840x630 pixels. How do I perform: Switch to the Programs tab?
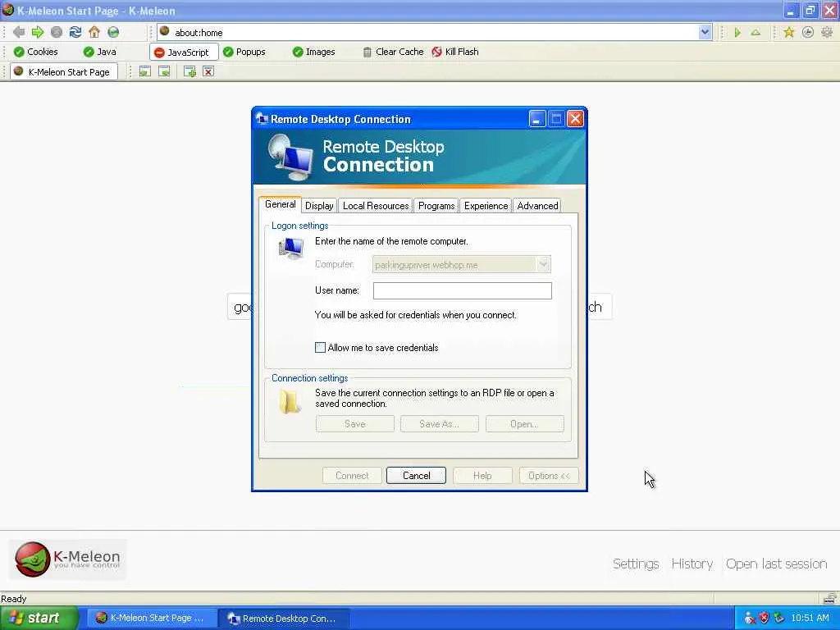436,206
